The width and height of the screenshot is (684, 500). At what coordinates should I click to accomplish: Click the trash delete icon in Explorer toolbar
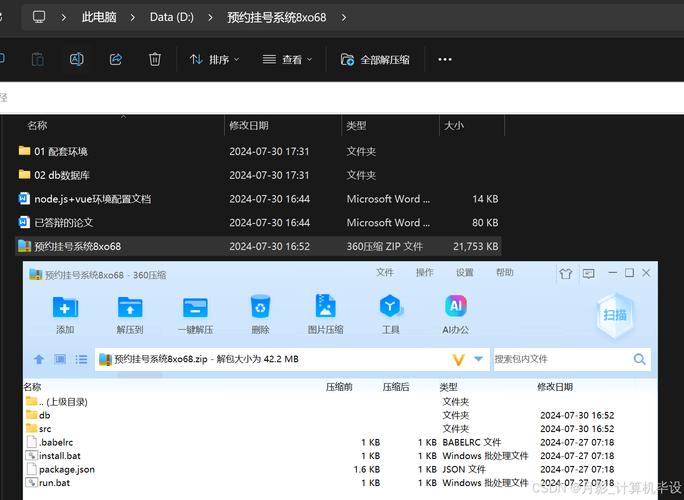tap(155, 59)
